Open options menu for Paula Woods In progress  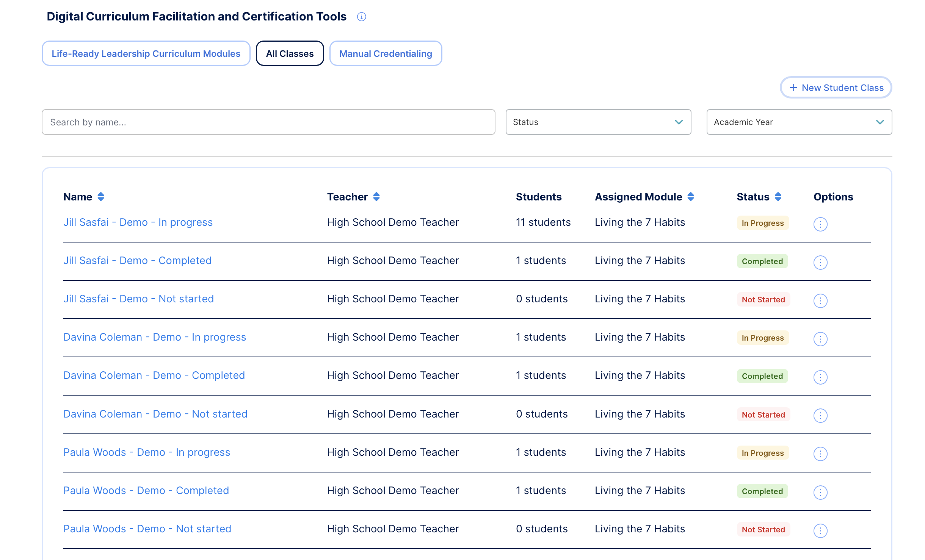820,454
